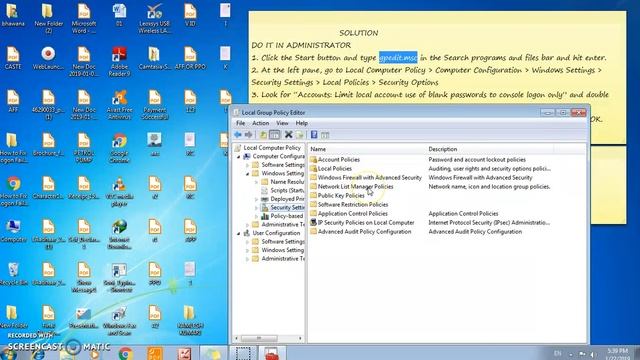Click the Forward arrow in the toolbar

pyautogui.click(x=249, y=135)
